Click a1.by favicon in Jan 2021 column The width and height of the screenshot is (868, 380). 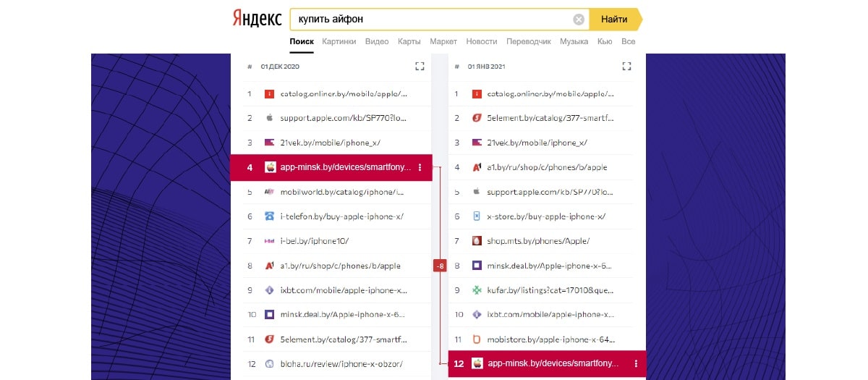pos(477,167)
